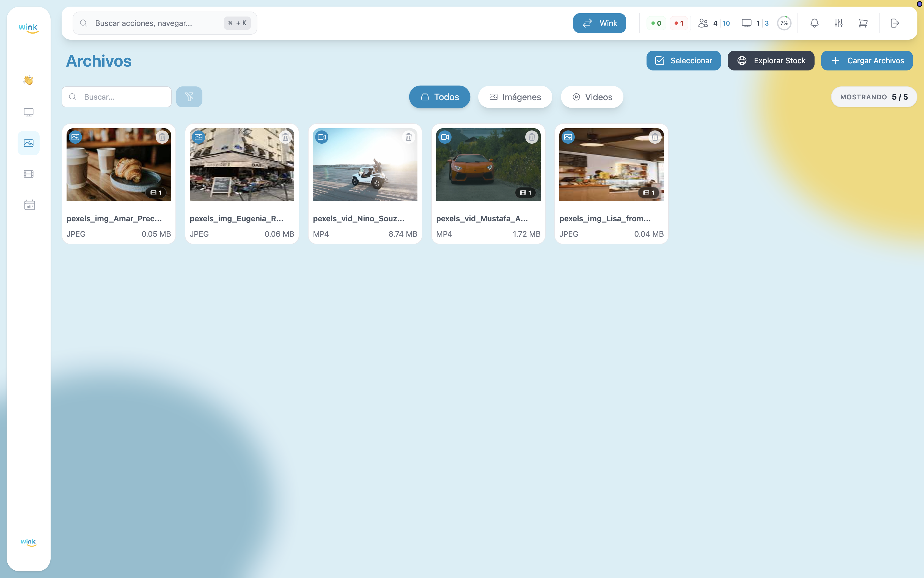This screenshot has width=924, height=578.
Task: Click file name pexels_img_Amar_Prec...
Action: tap(114, 219)
